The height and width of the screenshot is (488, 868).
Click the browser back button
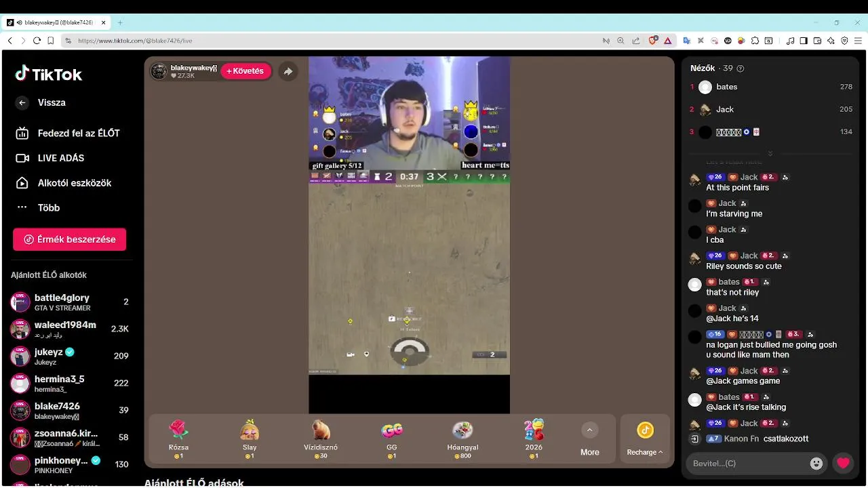click(10, 41)
